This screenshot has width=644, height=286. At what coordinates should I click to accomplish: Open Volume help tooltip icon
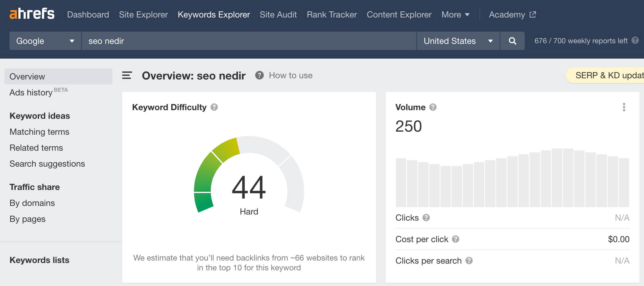click(x=433, y=107)
